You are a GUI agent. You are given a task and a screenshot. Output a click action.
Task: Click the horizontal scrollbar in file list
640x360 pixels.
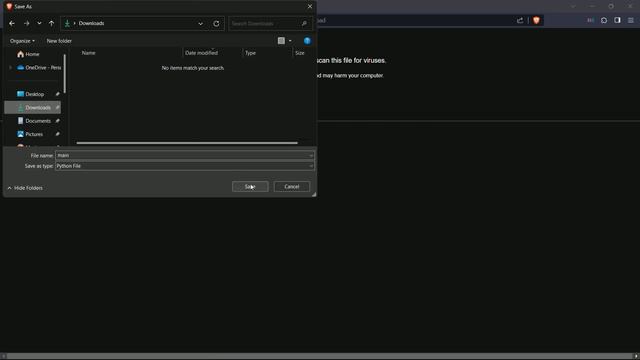[x=187, y=143]
